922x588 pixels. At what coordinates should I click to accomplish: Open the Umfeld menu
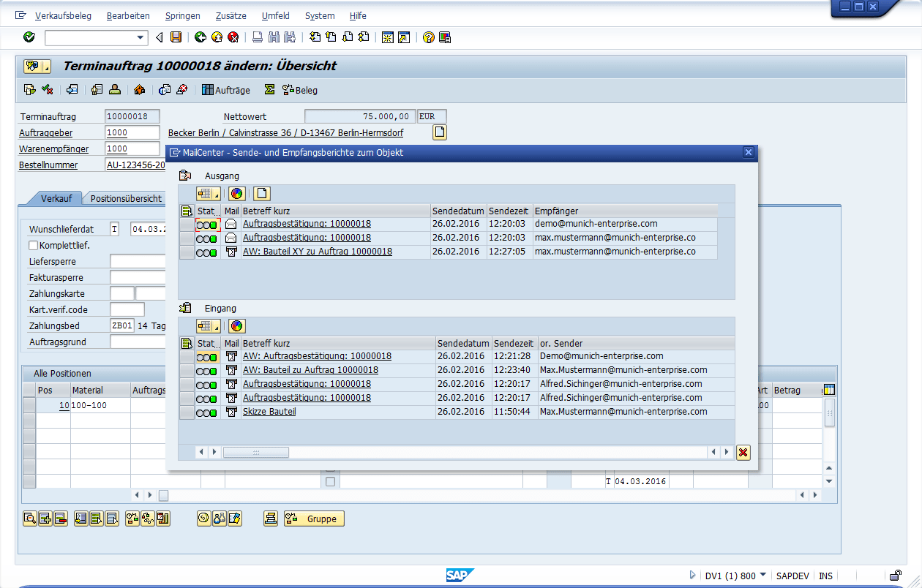pos(276,15)
